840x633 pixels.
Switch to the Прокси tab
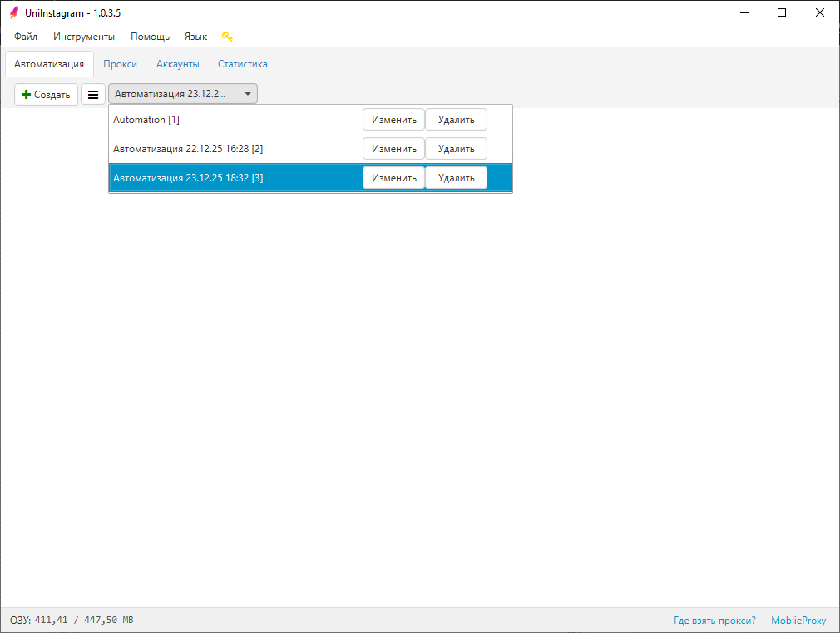120,64
